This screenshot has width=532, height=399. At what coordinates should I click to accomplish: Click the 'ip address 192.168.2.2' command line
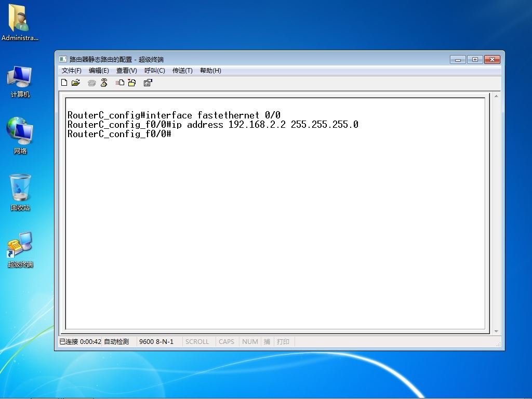[x=212, y=125]
